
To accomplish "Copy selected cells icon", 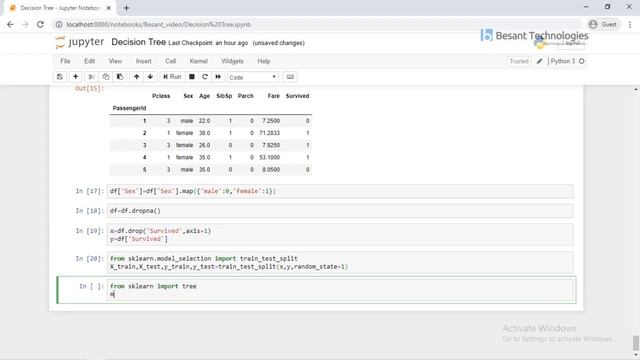I will 106,77.
